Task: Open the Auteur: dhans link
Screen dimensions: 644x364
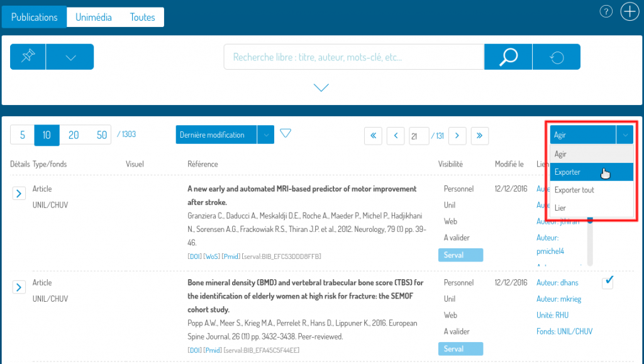Action: (x=557, y=282)
